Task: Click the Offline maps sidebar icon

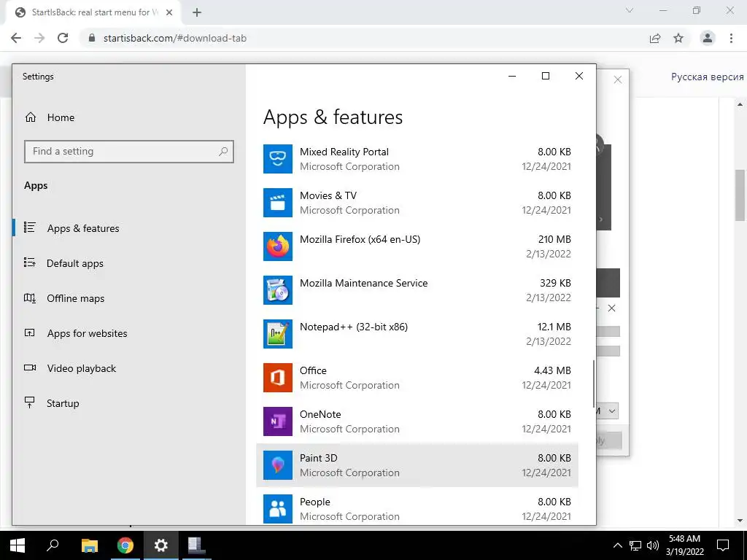Action: [29, 298]
